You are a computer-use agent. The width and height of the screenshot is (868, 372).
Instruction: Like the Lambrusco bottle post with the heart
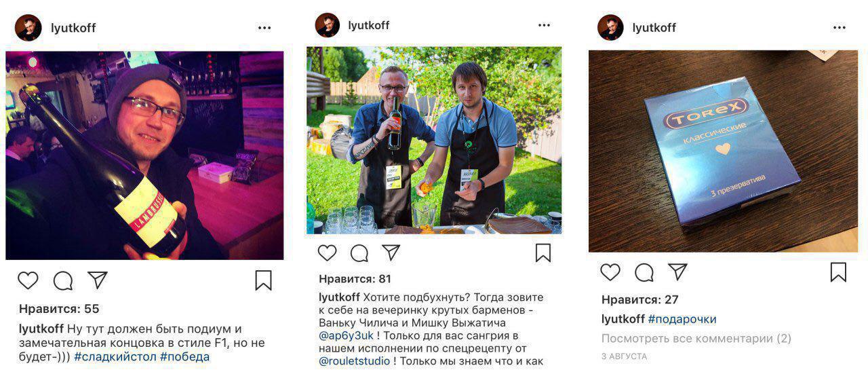pyautogui.click(x=28, y=280)
